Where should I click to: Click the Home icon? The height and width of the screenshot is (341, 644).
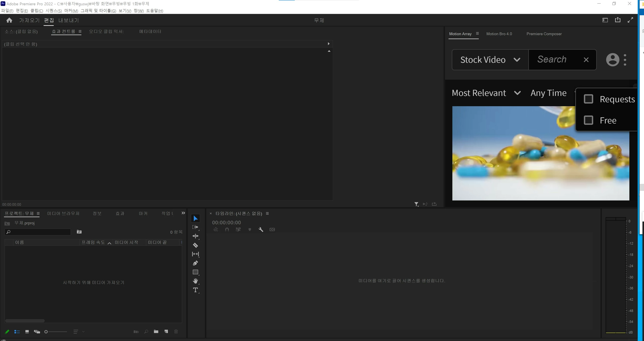[9, 20]
